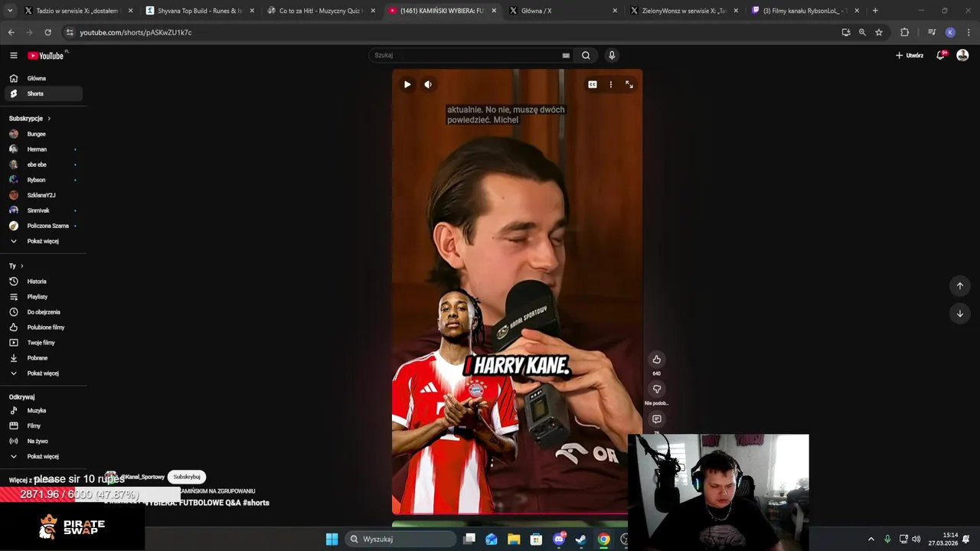Open Filmy under Odkrywaj
980x551 pixels.
pyautogui.click(x=43, y=426)
